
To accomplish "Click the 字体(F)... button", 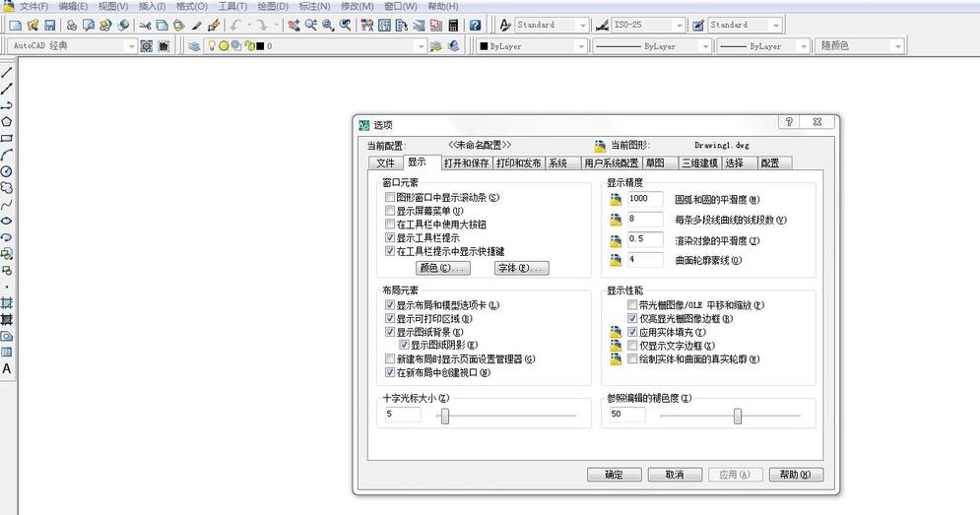I will pyautogui.click(x=522, y=268).
